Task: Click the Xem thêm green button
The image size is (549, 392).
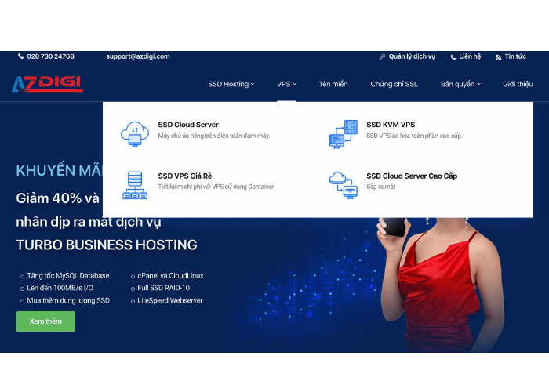Action: [45, 321]
